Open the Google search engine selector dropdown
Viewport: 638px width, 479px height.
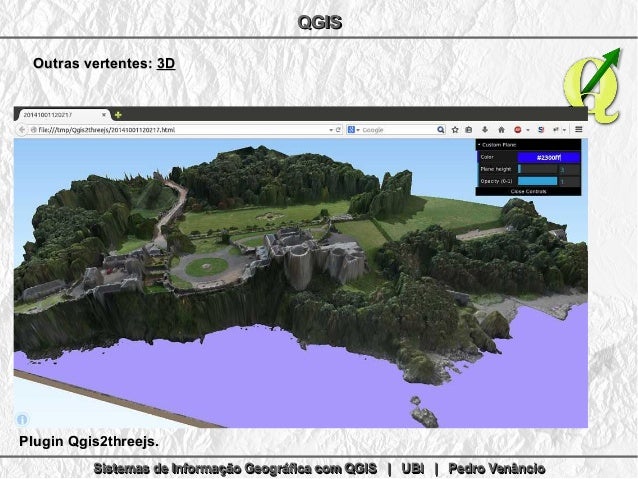click(354, 130)
